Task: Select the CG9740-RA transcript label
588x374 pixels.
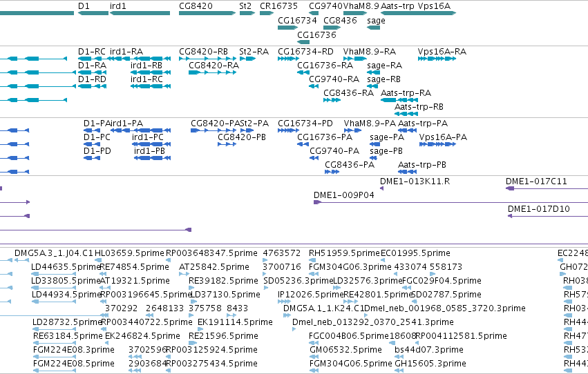Action: tap(334, 79)
